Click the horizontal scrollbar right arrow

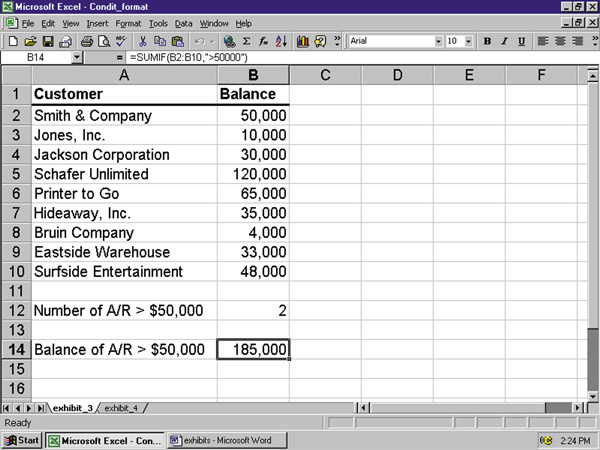(578, 408)
